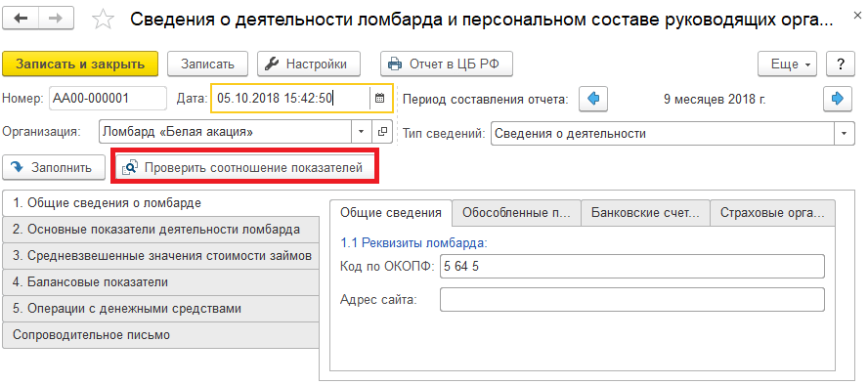
Task: Open Настройки with the wrench icon
Action: click(309, 64)
